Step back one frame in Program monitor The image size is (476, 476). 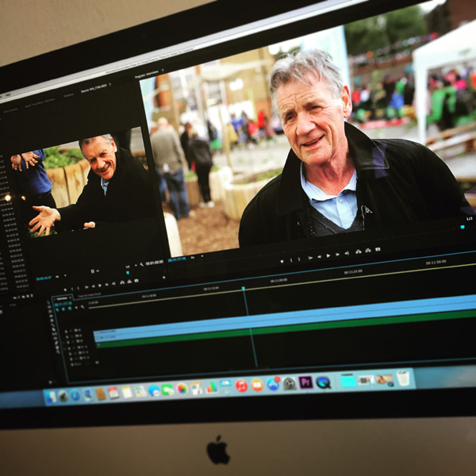coord(320,256)
